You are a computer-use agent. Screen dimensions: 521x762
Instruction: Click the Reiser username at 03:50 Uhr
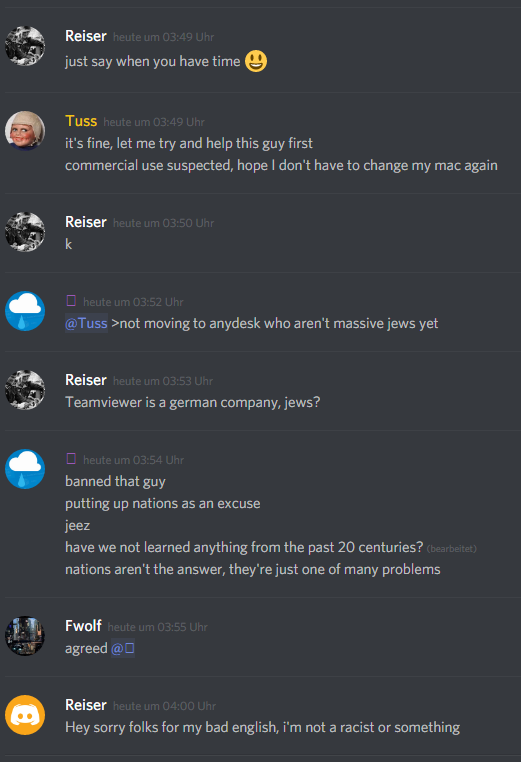86,222
